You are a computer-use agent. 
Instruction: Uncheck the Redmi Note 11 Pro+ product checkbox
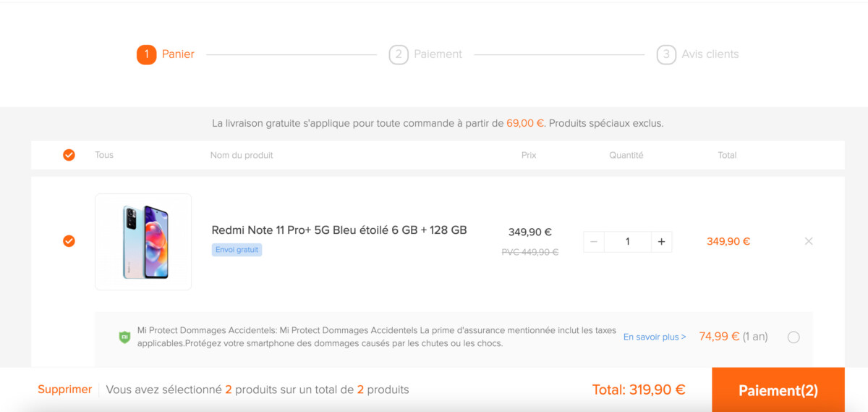69,241
